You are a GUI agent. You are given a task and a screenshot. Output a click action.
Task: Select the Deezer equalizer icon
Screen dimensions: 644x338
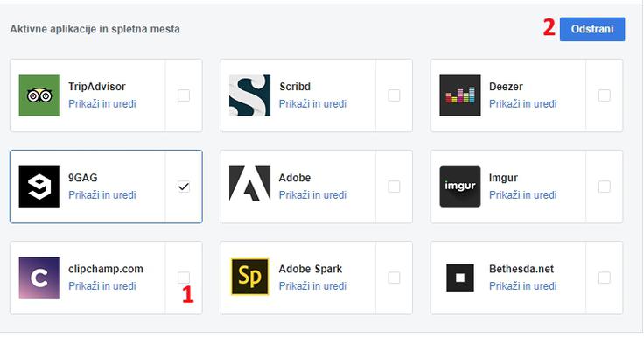click(460, 95)
